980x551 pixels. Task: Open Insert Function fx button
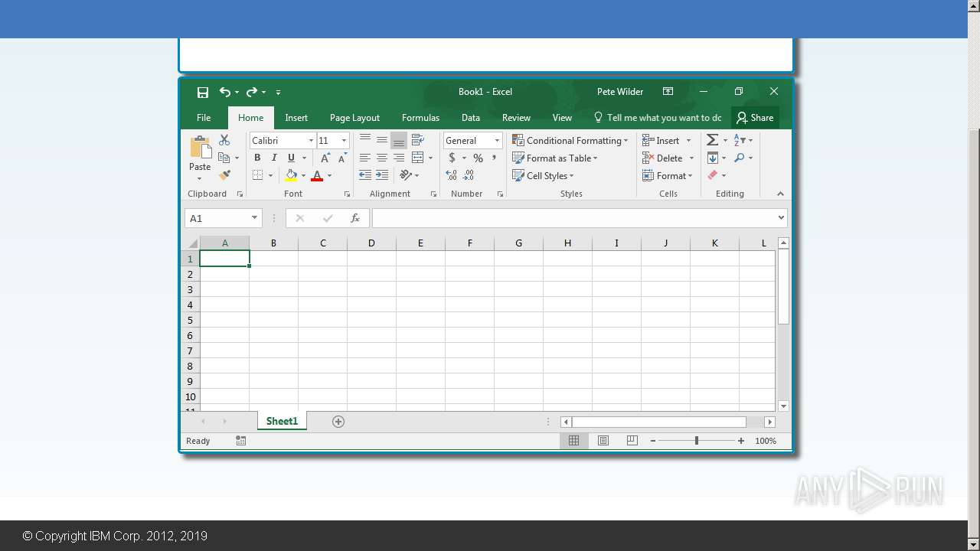pyautogui.click(x=355, y=218)
